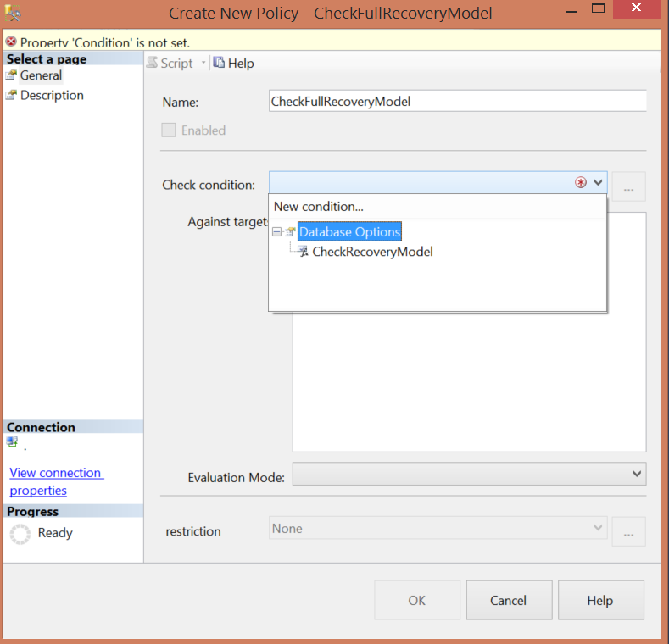Viewport: 669px width, 644px height.
Task: Click the Against targets list box
Action: point(470,381)
